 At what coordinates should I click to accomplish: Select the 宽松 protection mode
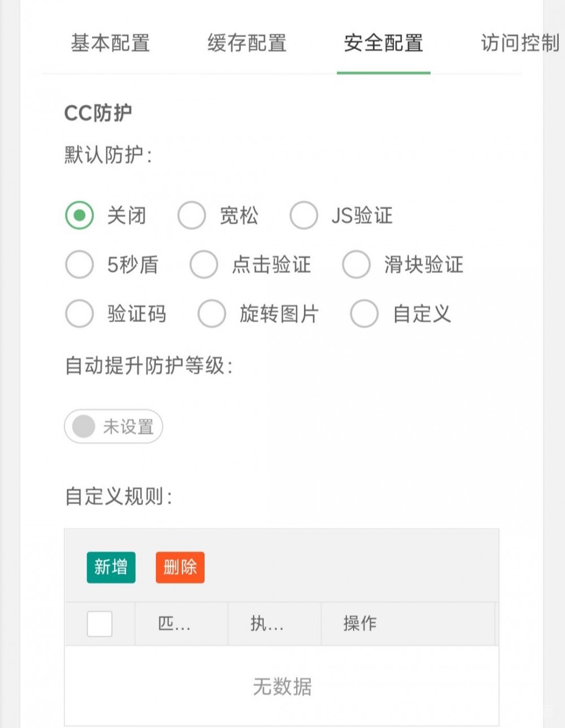[x=192, y=215]
